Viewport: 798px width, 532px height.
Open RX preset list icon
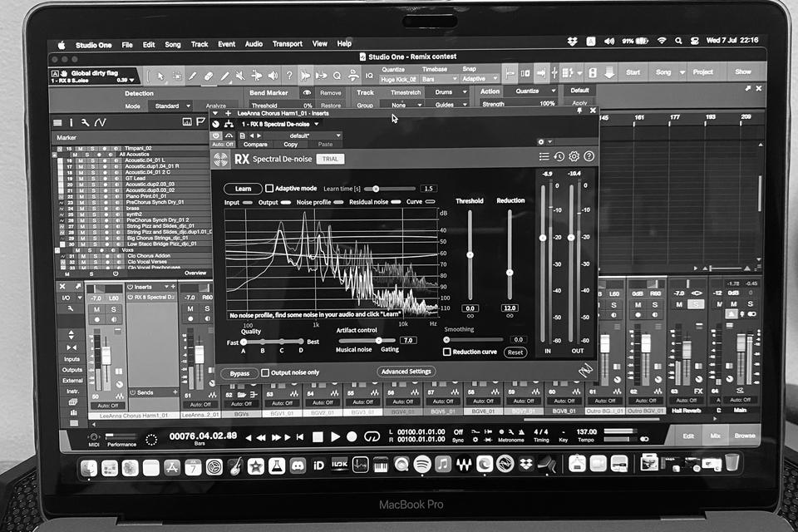[x=544, y=156]
